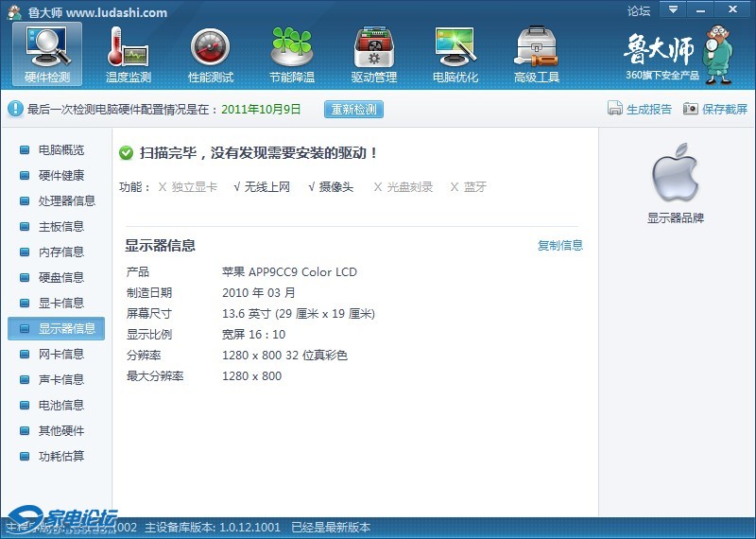Select 处理器信息 in the sidebar
The image size is (756, 539).
pyautogui.click(x=66, y=201)
